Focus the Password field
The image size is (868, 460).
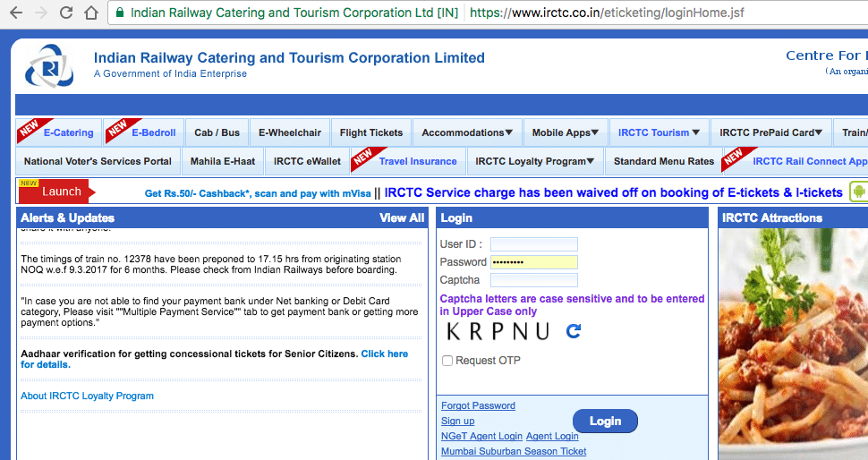(x=534, y=262)
